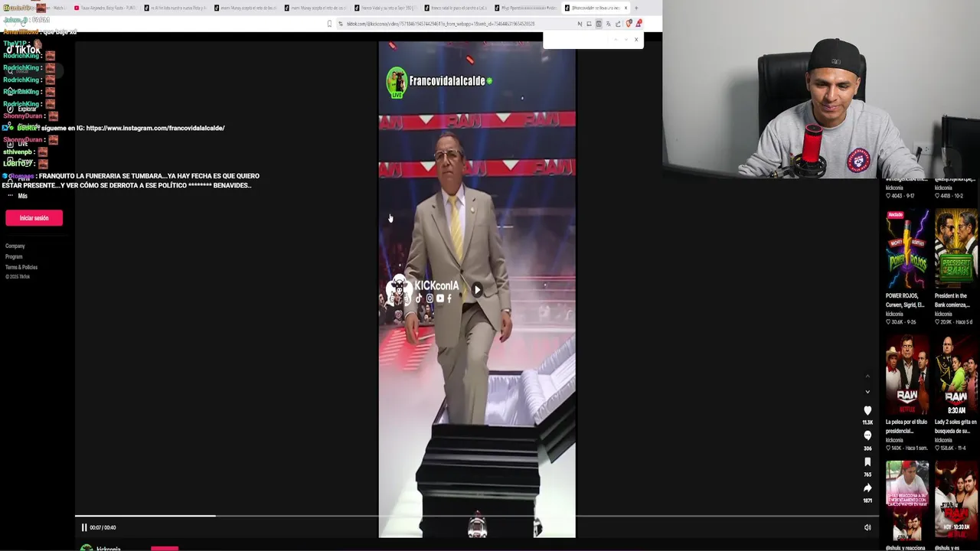Open President in the Bank video thumbnail
Screen dimensions: 980x551
[x=955, y=249]
